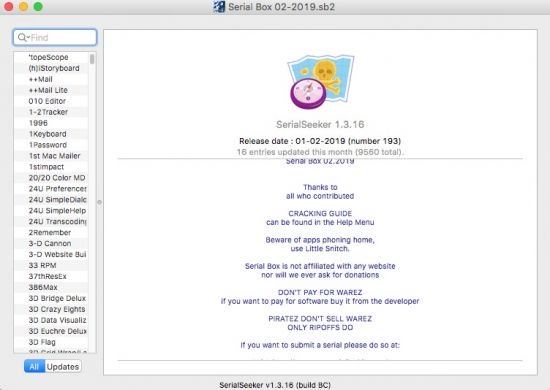This screenshot has height=390, width=550.
Task: Select the 24U SimpleDialog entry
Action: [51, 200]
